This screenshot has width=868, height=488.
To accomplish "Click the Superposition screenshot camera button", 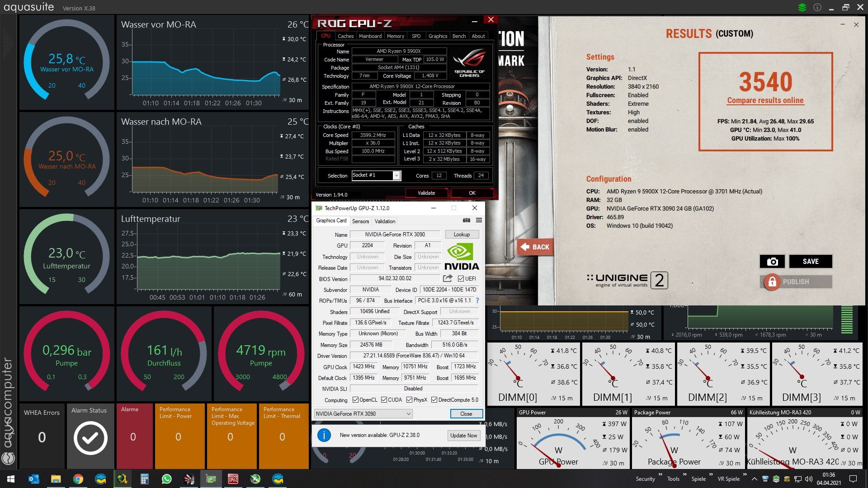I will click(772, 261).
